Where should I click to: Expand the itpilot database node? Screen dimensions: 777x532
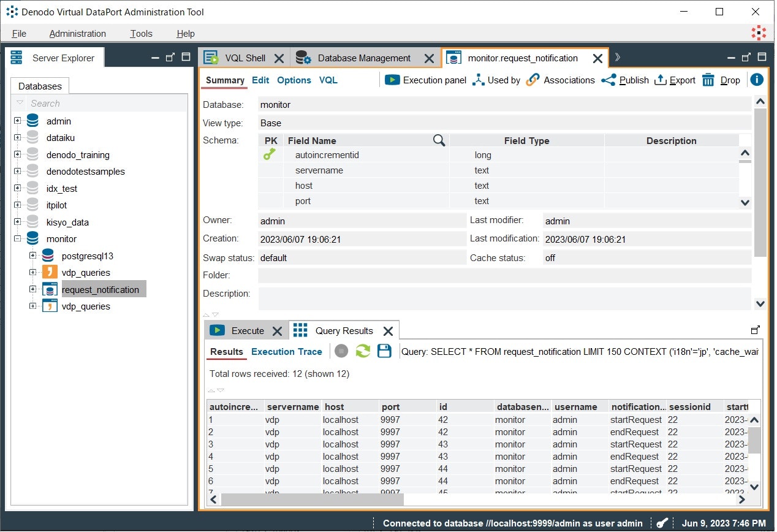17,205
